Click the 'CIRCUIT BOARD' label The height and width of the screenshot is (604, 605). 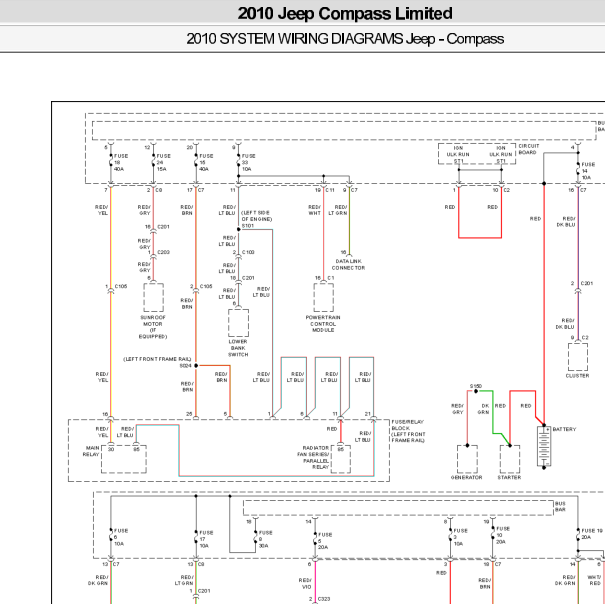(529, 149)
